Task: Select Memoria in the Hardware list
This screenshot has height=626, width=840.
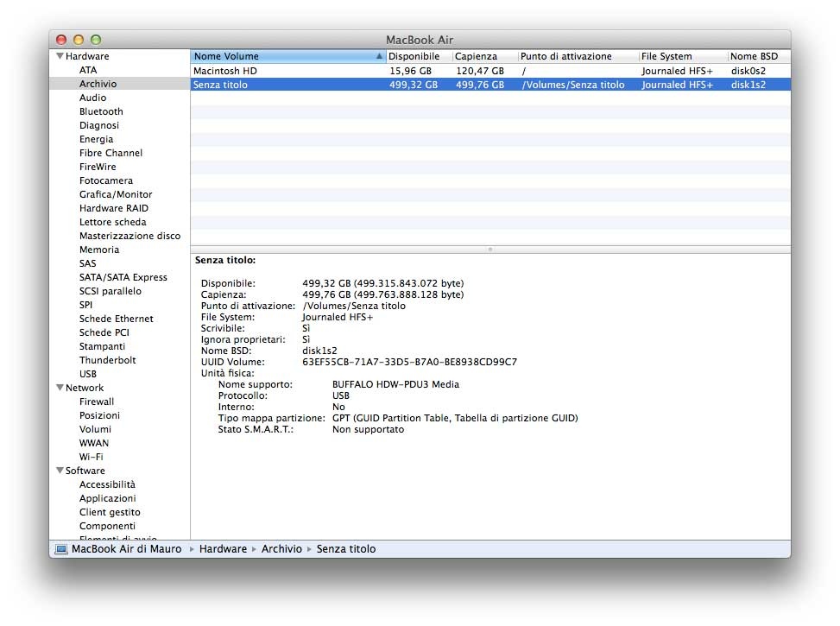Action: pyautogui.click(x=99, y=250)
